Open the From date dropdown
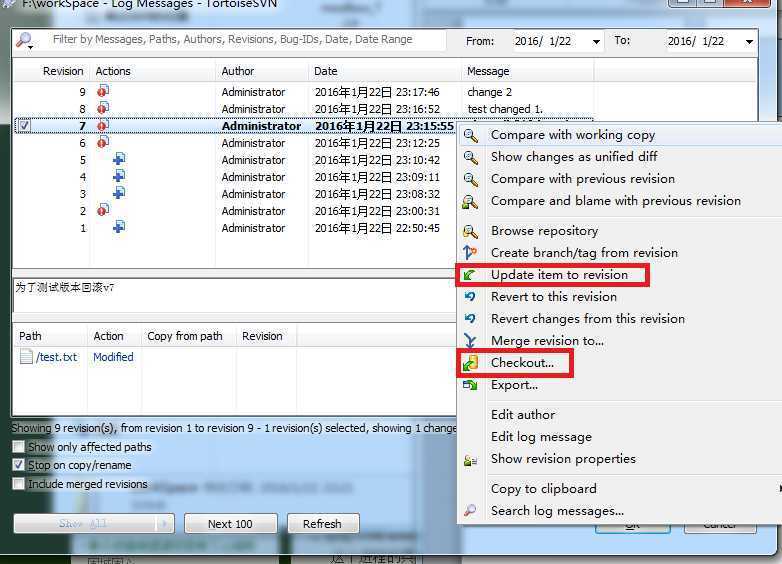 click(596, 42)
